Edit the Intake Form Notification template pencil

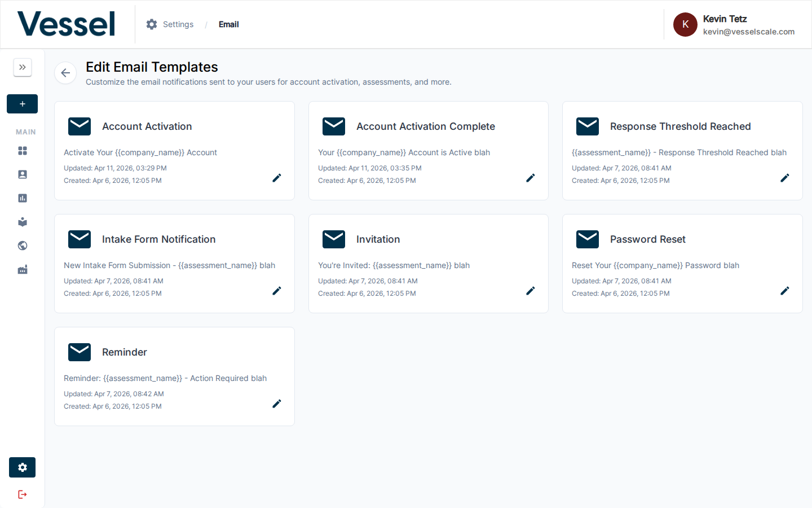click(x=277, y=291)
